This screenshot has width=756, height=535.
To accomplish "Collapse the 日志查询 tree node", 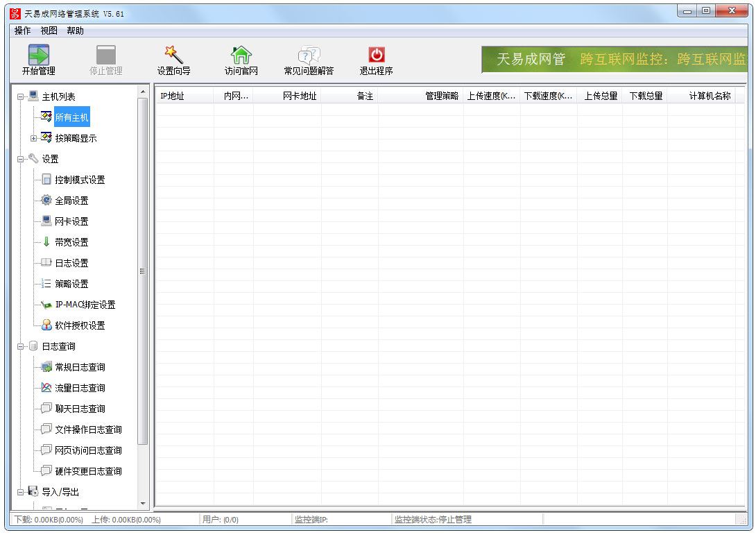I will coord(20,346).
